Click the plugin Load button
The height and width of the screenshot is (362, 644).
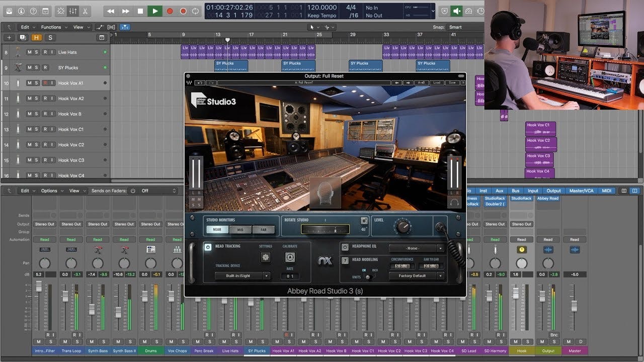(x=436, y=82)
